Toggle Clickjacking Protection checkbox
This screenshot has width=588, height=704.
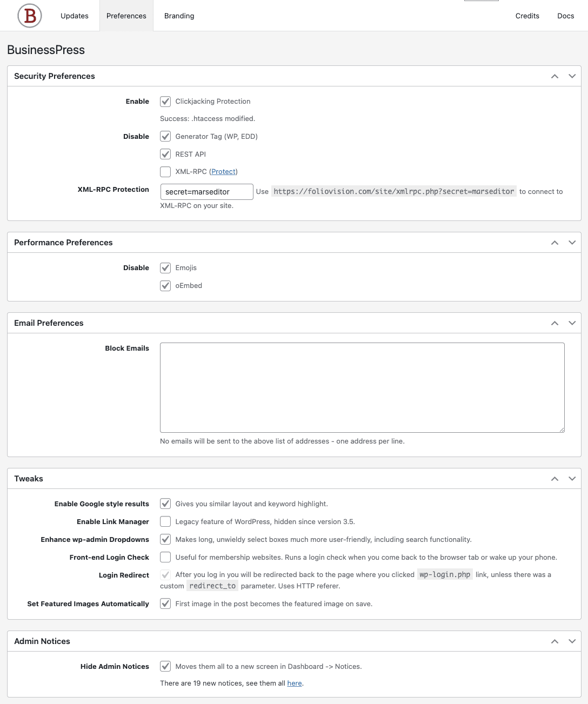pos(165,102)
